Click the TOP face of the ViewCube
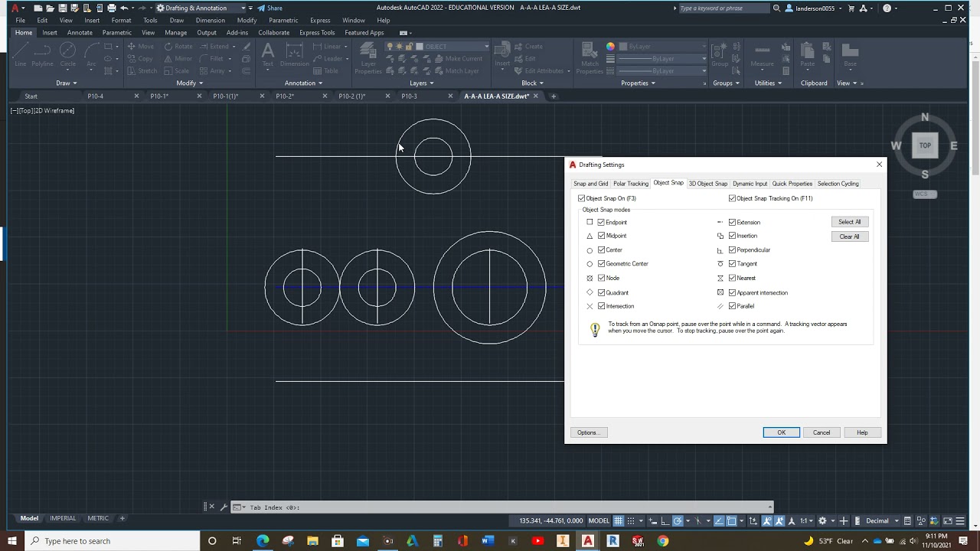The height and width of the screenshot is (551, 980). tap(925, 145)
